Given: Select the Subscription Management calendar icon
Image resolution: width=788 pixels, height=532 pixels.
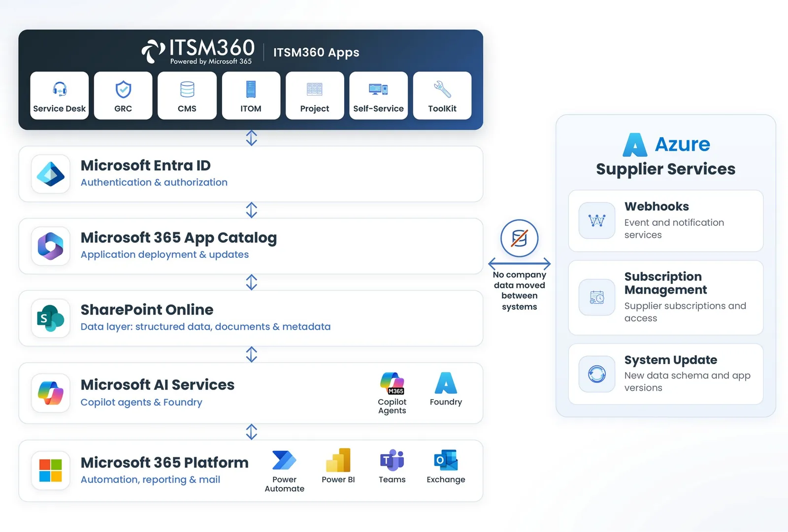Looking at the screenshot, I should (x=597, y=297).
